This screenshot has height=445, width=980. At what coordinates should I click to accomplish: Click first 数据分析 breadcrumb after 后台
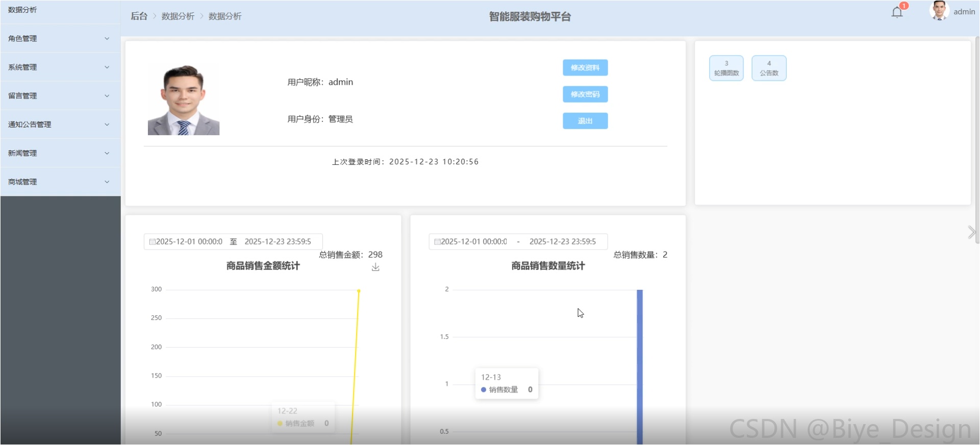tap(178, 16)
